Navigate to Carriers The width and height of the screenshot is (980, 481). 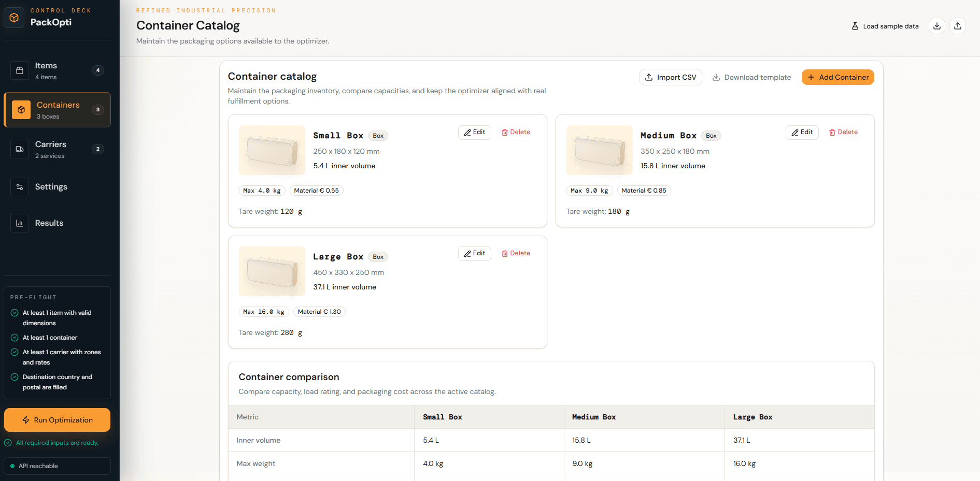57,149
